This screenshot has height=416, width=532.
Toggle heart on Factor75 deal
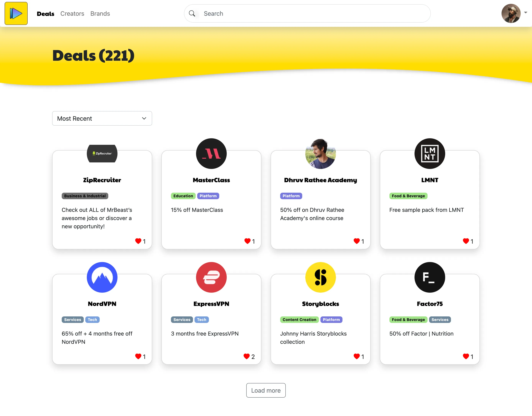pos(466,356)
